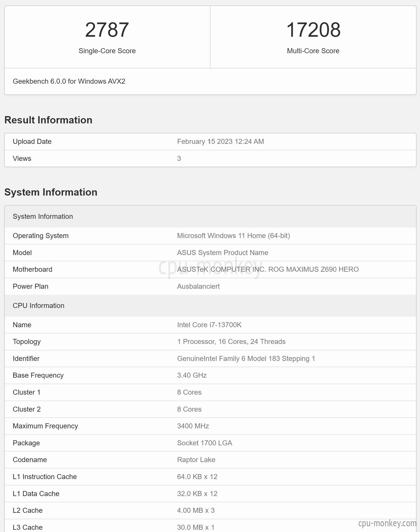Click the 3.40 GHz value
Viewport: 420px width, 532px height.
click(x=192, y=375)
